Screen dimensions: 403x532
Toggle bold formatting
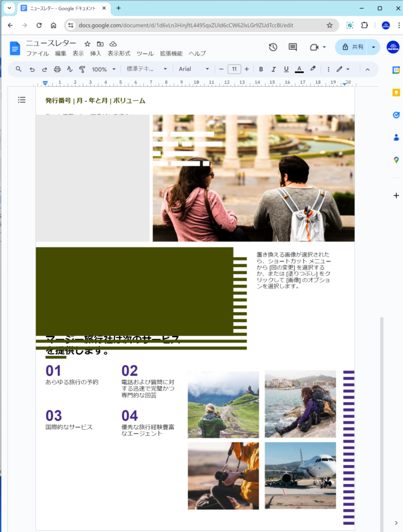tap(261, 69)
